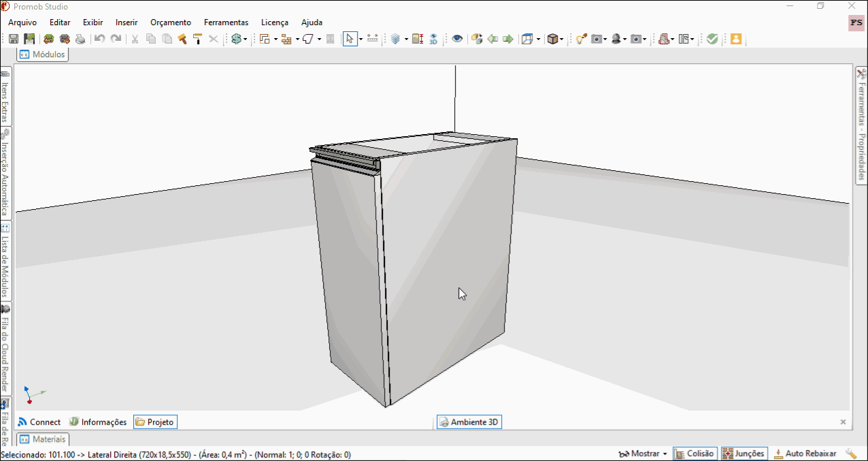868x461 pixels.
Task: Cut the selection with the scissors icon
Action: tap(135, 39)
